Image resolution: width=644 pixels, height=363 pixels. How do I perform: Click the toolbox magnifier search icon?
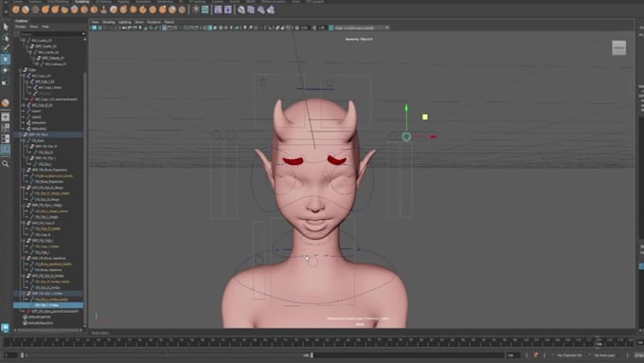6,164
